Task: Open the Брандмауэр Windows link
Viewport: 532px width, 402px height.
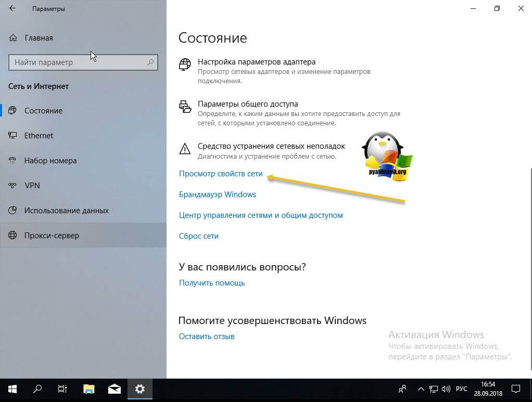Action: click(218, 194)
